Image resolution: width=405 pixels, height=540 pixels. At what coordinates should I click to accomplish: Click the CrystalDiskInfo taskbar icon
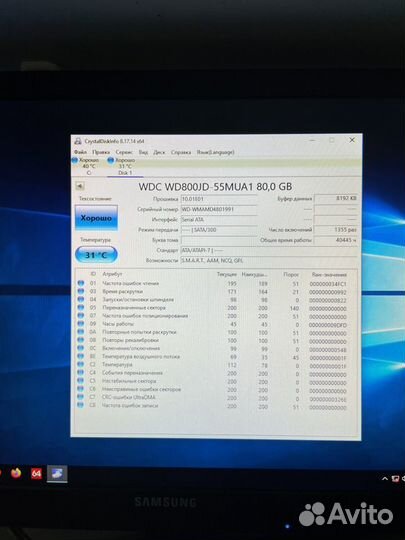tap(57, 474)
